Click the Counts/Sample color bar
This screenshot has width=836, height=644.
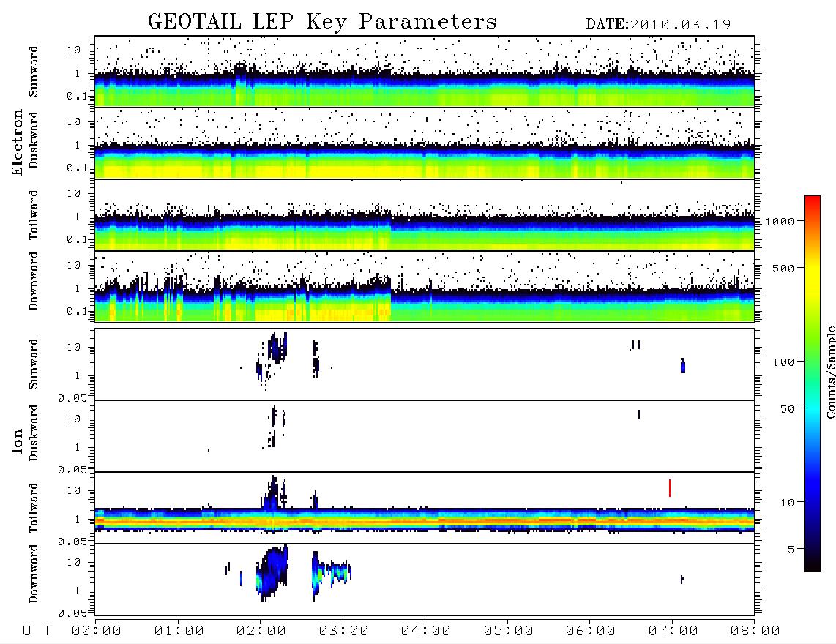813,383
